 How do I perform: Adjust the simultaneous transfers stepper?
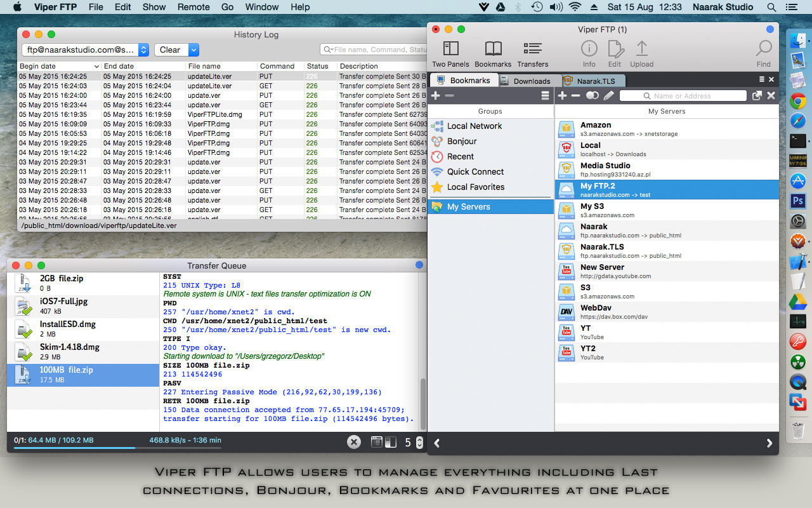point(419,443)
